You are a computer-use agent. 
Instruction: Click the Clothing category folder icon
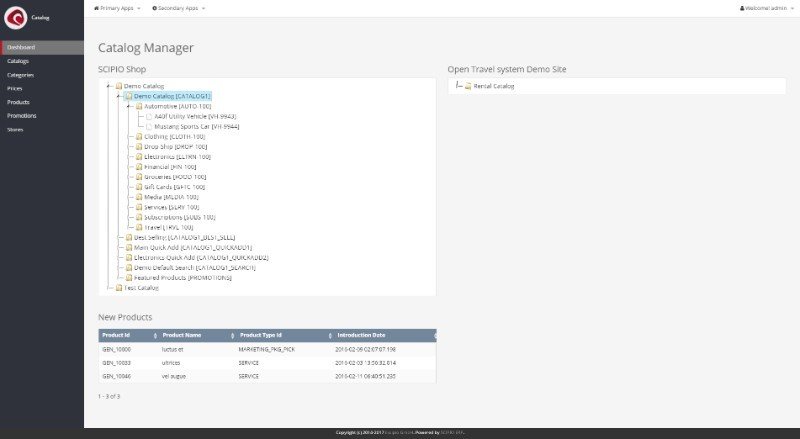click(x=139, y=136)
